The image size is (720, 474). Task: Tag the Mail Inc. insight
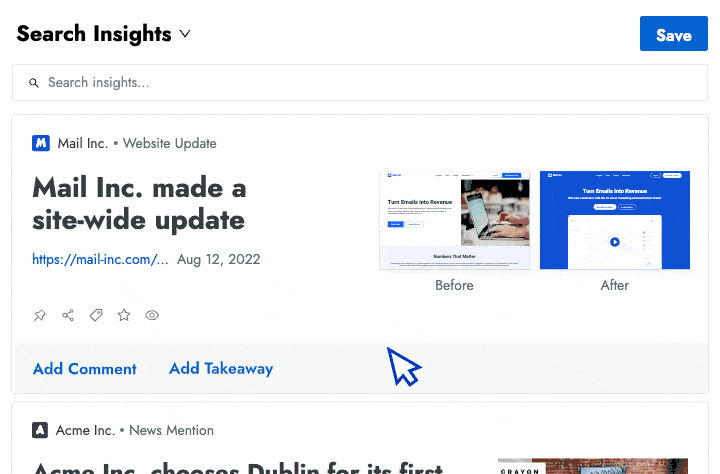pos(96,315)
